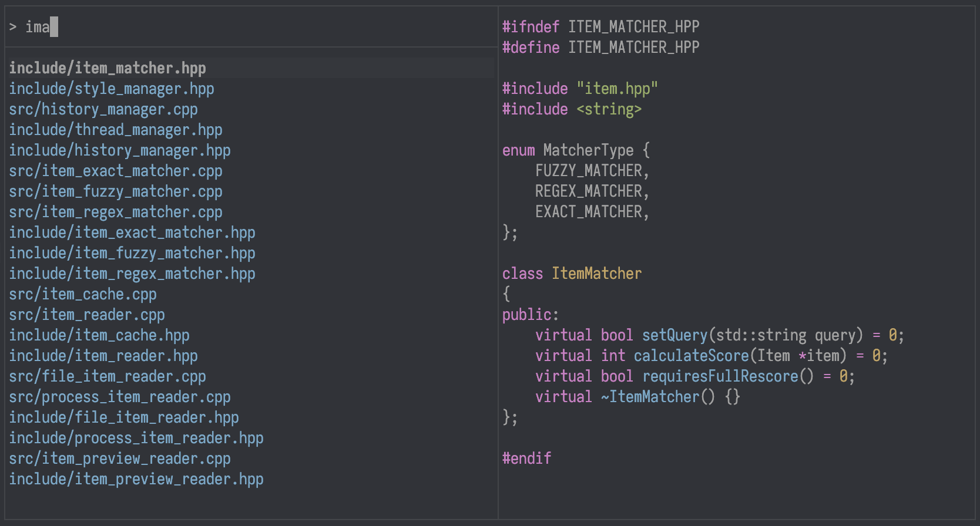980x526 pixels.
Task: Select src/process_item_reader.cpp result
Action: click(120, 397)
